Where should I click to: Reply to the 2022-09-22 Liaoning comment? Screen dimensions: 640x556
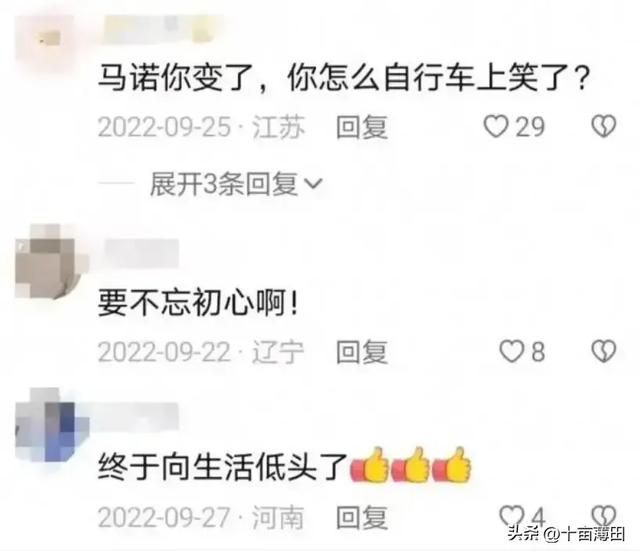tap(362, 351)
